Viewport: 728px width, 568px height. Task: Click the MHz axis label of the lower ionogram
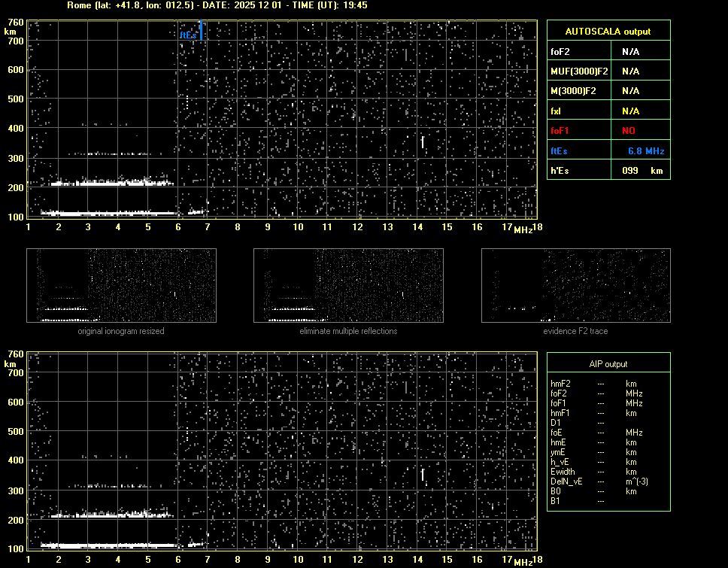pyautogui.click(x=523, y=561)
